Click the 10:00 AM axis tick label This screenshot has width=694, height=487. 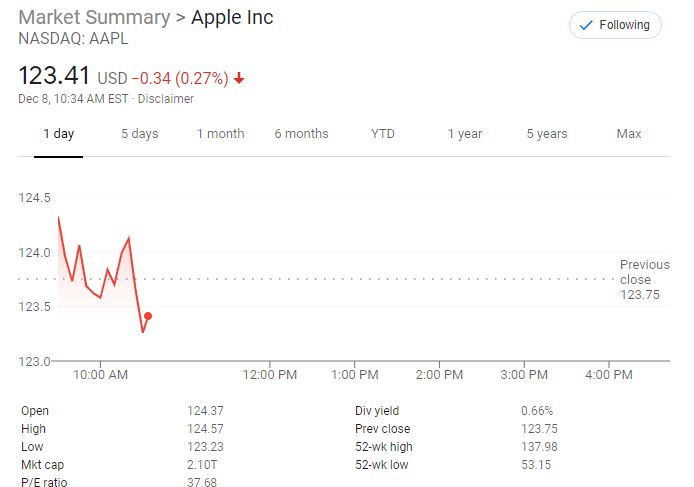tap(100, 375)
